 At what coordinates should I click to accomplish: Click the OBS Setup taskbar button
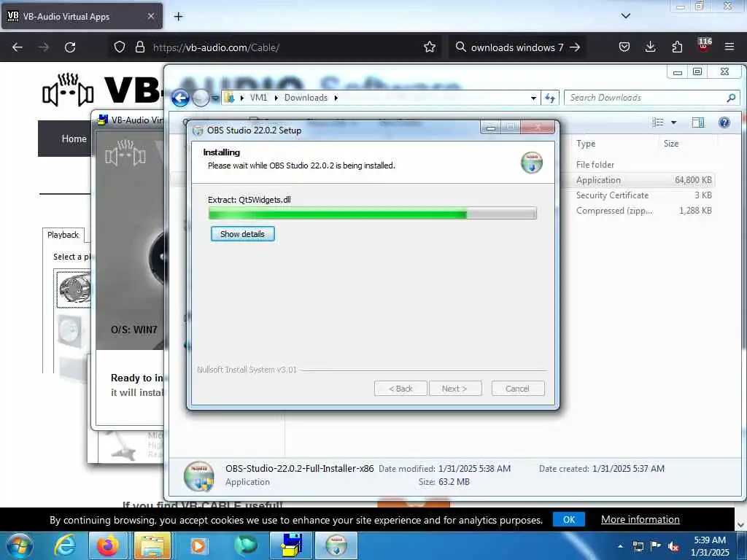[x=336, y=545]
